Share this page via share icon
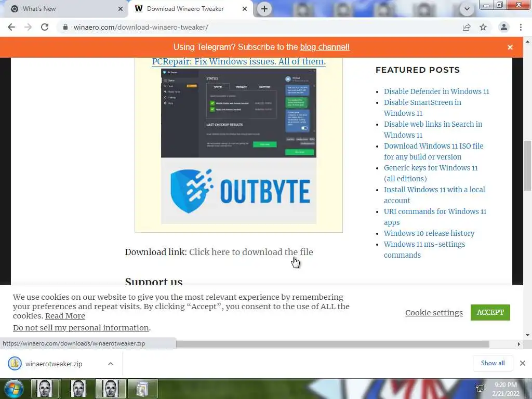Screen dimensions: 532x399 [x=467, y=27]
